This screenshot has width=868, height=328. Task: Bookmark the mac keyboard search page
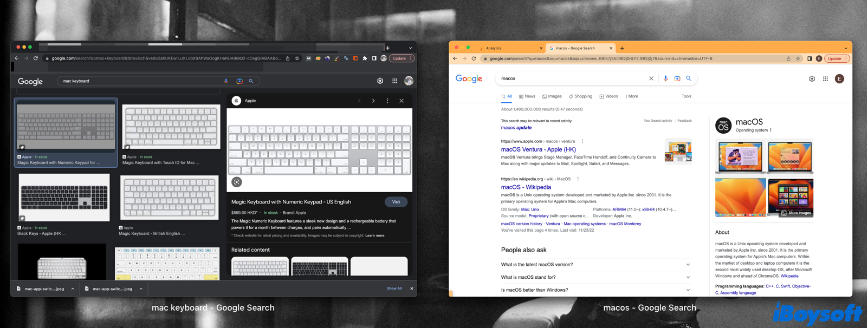pos(297,58)
